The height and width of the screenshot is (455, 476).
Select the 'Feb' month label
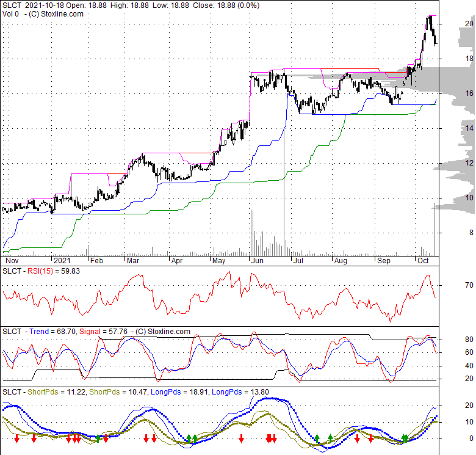point(96,261)
